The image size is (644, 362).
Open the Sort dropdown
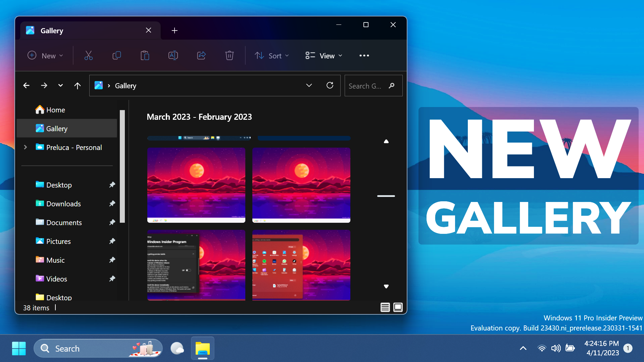tap(272, 55)
